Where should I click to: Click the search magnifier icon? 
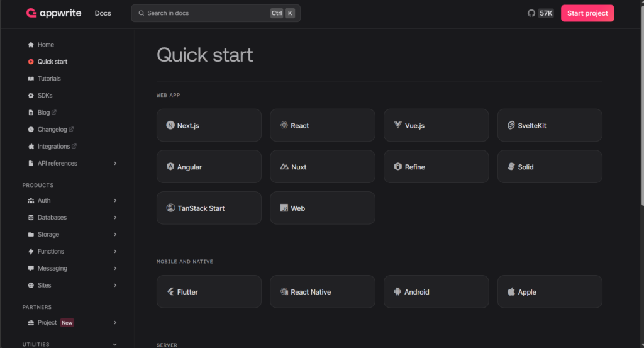(x=142, y=13)
